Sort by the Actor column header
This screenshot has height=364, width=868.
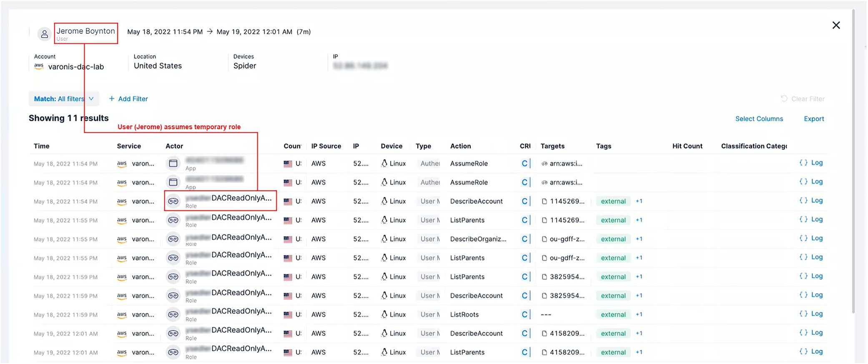coord(174,146)
